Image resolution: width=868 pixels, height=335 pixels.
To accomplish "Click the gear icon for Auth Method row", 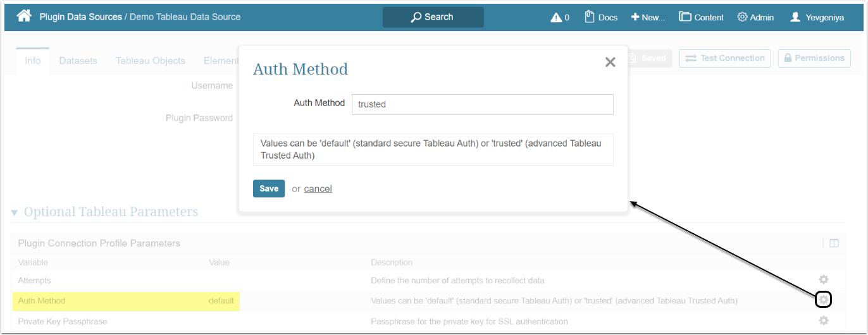I will (x=823, y=300).
